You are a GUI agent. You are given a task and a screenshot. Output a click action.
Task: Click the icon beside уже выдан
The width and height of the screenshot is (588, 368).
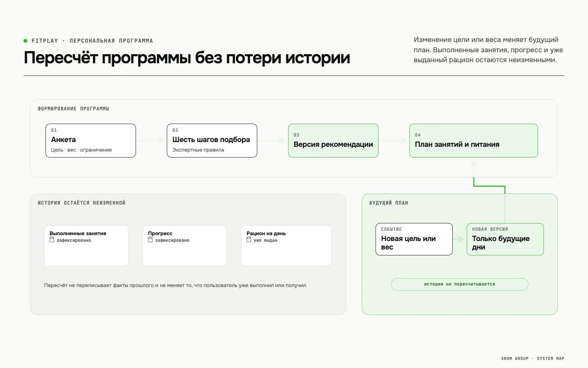249,240
